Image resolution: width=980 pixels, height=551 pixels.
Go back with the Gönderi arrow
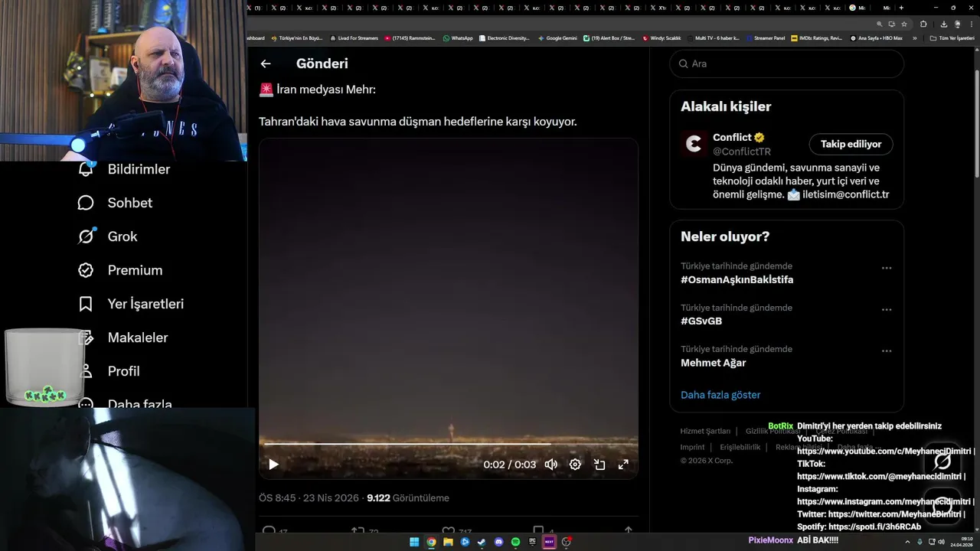tap(266, 64)
